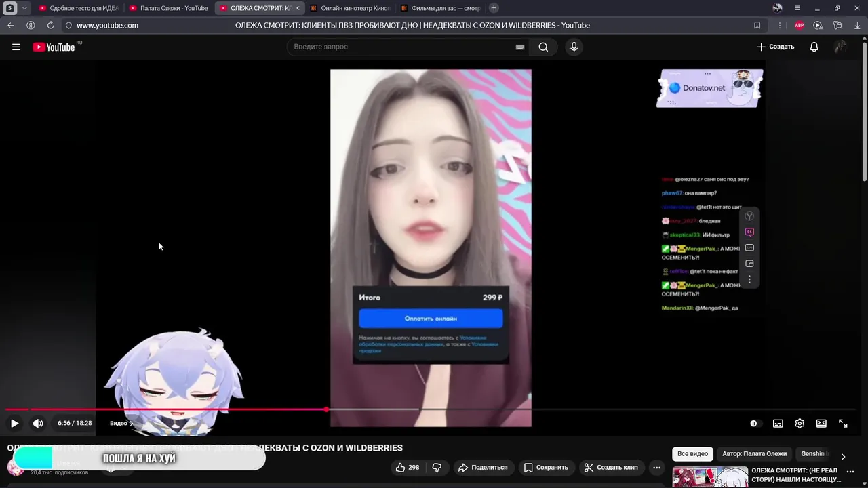Open browser profile picture in title bar
The width and height of the screenshot is (868, 488).
tap(777, 8)
